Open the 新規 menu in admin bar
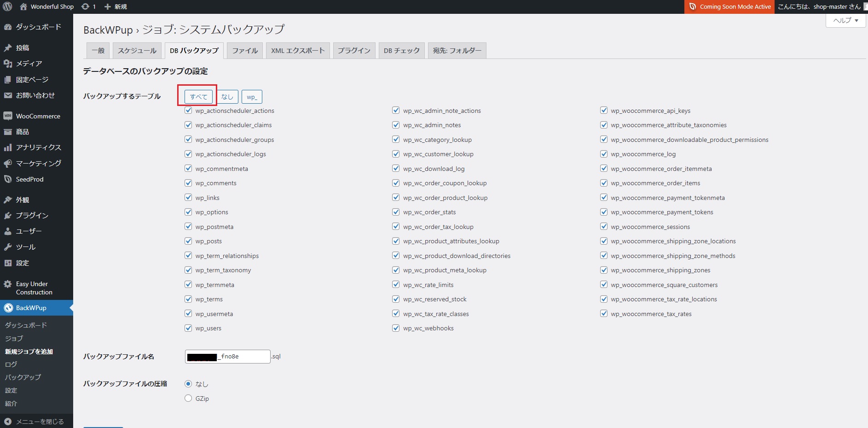This screenshot has height=428, width=868. point(116,6)
